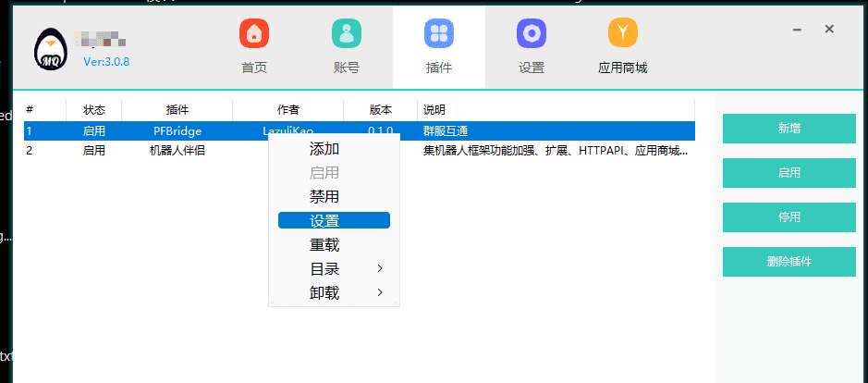
Task: Click the MQ penguin logo
Action: pyautogui.click(x=50, y=50)
